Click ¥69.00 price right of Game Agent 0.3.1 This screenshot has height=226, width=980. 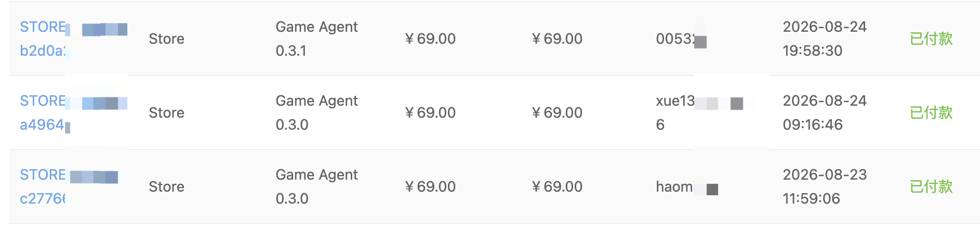click(430, 39)
